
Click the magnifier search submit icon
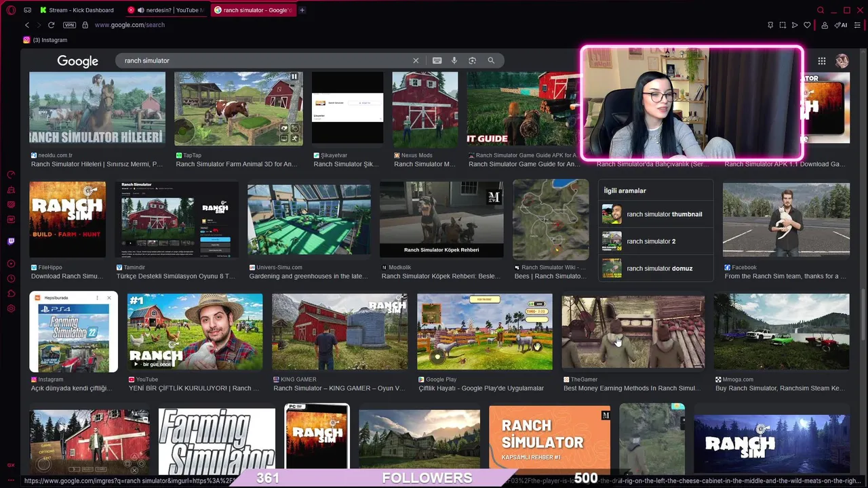coord(491,60)
